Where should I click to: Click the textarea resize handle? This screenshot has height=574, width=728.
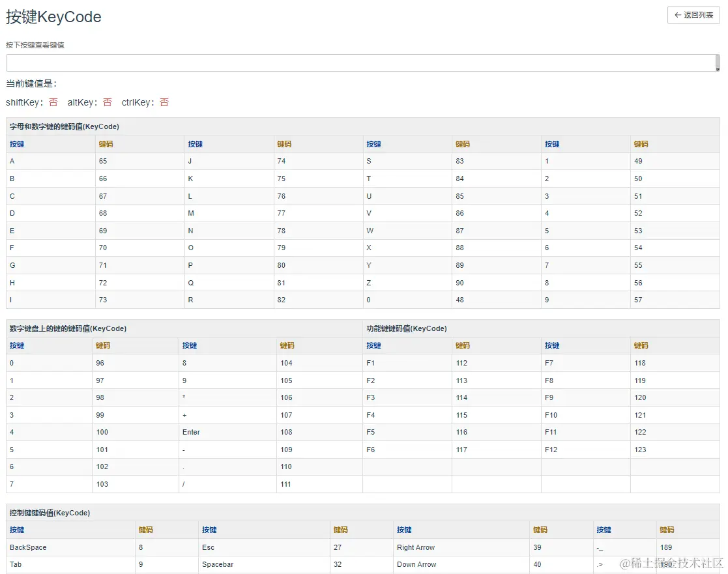click(717, 67)
